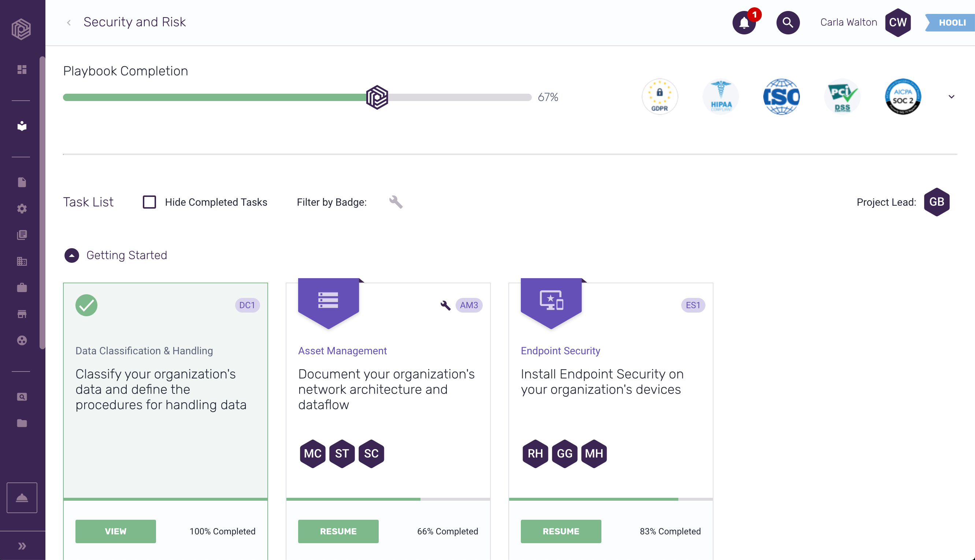Viewport: 975px width, 560px height.
Task: Filter tasks by wrench badge
Action: [x=396, y=202]
